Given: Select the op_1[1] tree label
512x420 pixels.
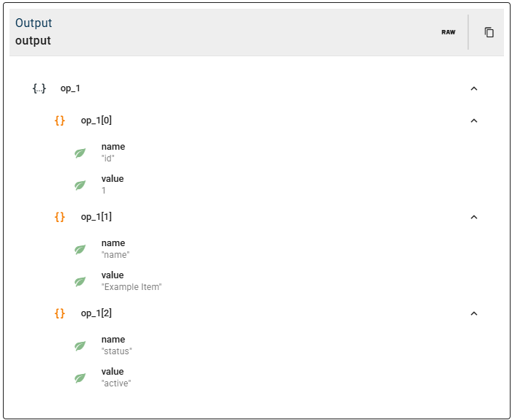Looking at the screenshot, I should pos(96,217).
